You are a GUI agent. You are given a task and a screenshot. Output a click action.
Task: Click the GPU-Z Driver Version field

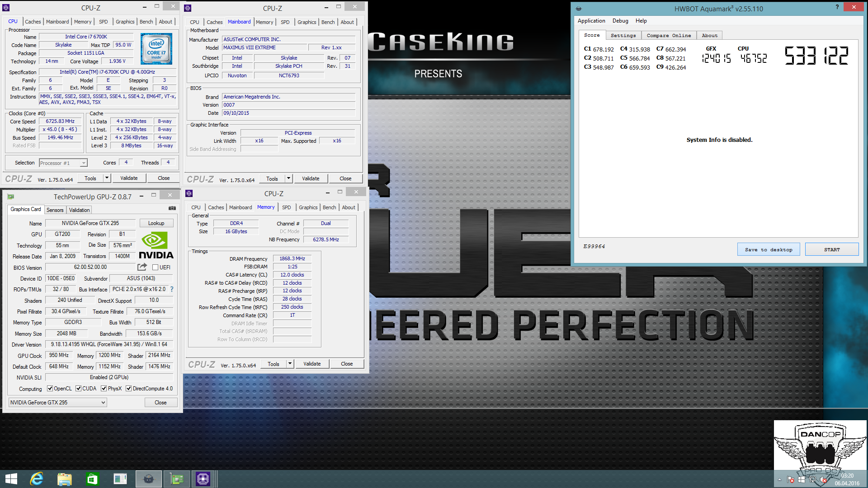click(x=109, y=344)
